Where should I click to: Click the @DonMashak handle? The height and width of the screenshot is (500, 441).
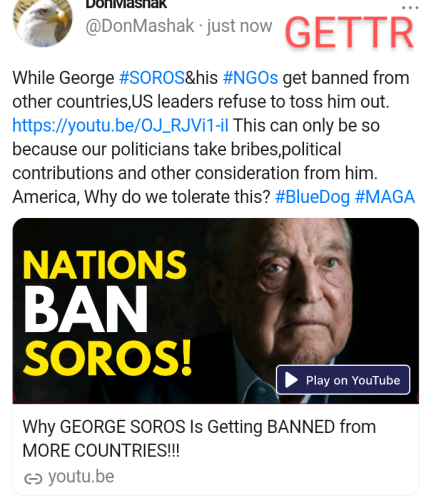pyautogui.click(x=140, y=26)
